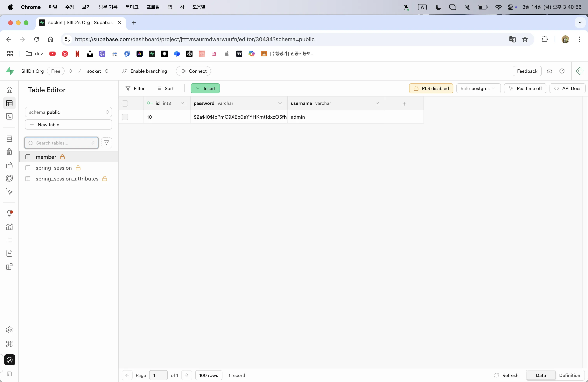Click the table filter funnel icon
The width and height of the screenshot is (588, 382).
pyautogui.click(x=107, y=143)
